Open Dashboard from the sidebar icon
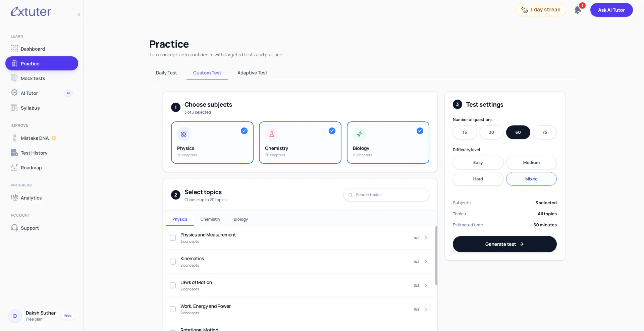Viewport: 644px width, 331px height. tap(14, 49)
